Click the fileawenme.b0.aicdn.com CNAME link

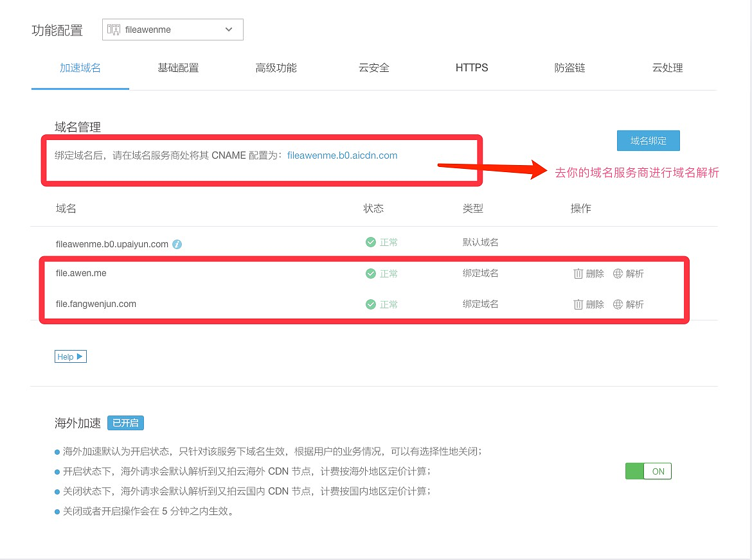[x=342, y=155]
